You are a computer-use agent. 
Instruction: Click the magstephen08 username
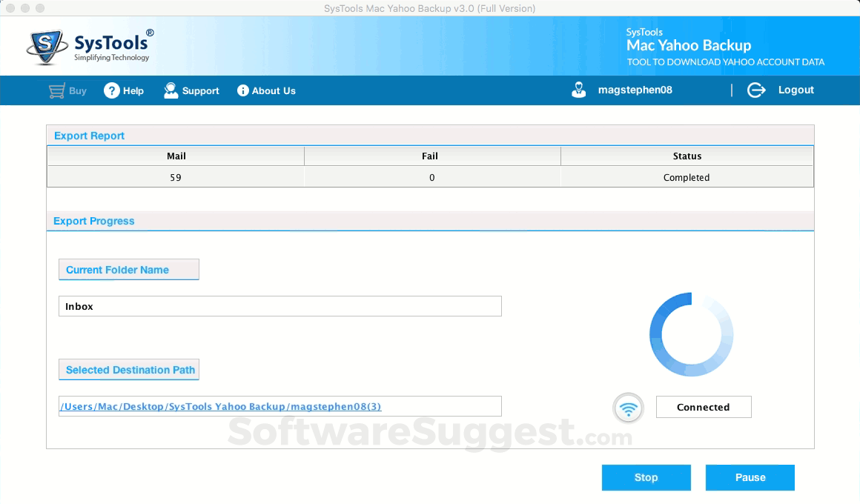click(635, 90)
